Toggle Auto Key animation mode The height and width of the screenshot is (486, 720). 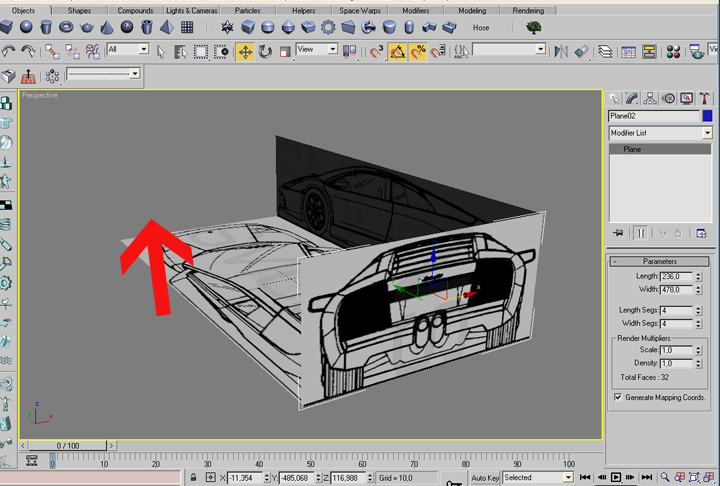click(x=485, y=478)
